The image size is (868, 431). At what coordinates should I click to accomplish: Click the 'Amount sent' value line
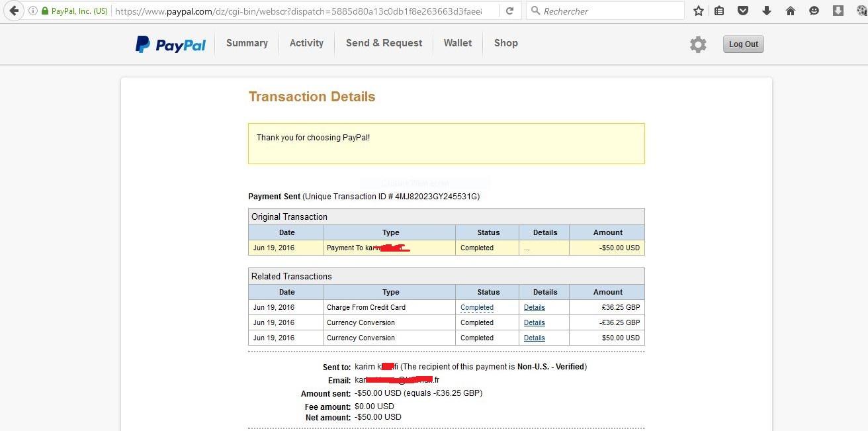point(418,393)
